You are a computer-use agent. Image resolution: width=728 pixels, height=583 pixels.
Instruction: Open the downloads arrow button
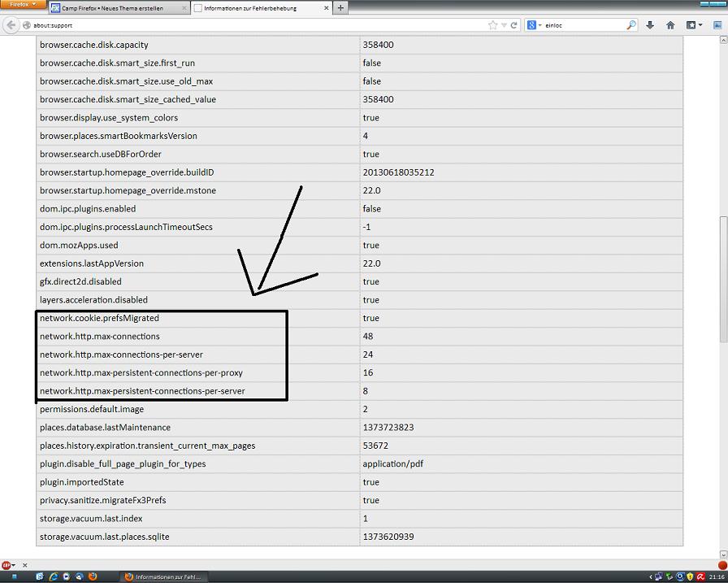[x=650, y=25]
